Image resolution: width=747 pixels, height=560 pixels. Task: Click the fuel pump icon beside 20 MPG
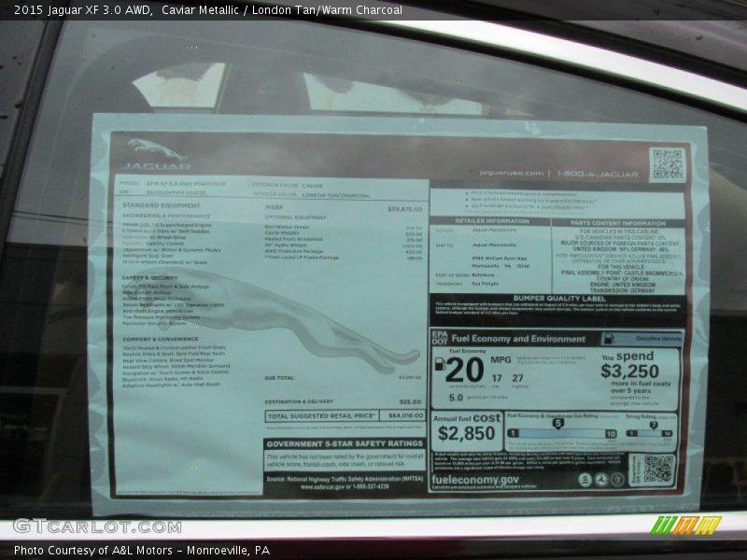pos(440,364)
